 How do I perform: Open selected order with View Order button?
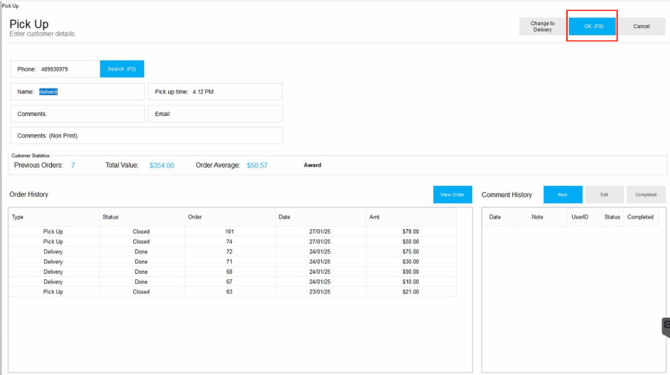(x=453, y=194)
